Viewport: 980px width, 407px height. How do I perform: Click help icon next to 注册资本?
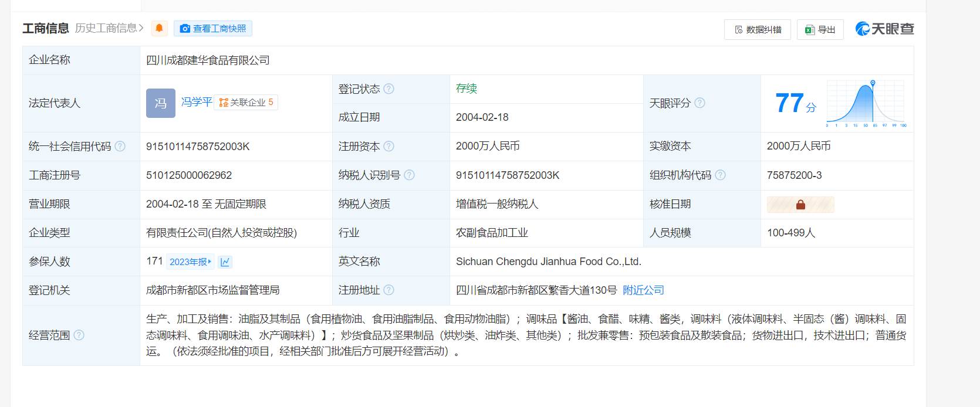tap(388, 146)
